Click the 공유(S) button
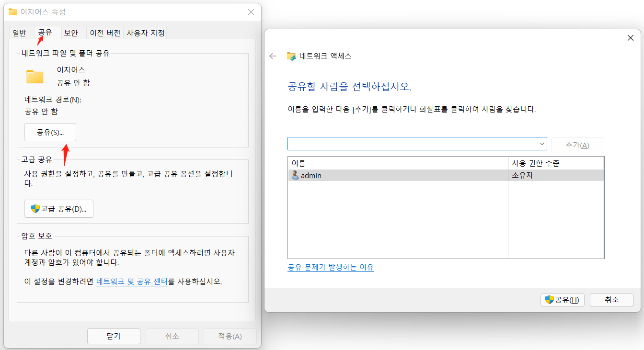The height and width of the screenshot is (350, 644). tap(50, 132)
